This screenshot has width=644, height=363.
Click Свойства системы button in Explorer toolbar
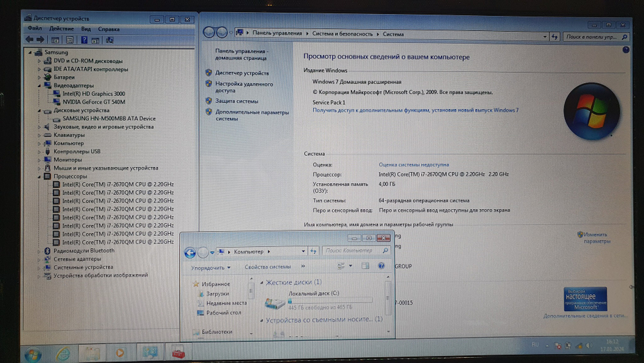267,267
